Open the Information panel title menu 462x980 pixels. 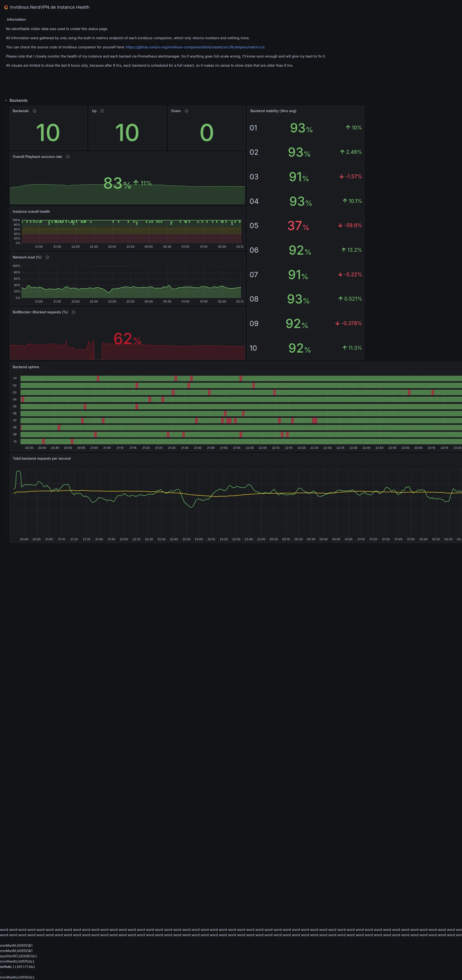tap(16, 19)
